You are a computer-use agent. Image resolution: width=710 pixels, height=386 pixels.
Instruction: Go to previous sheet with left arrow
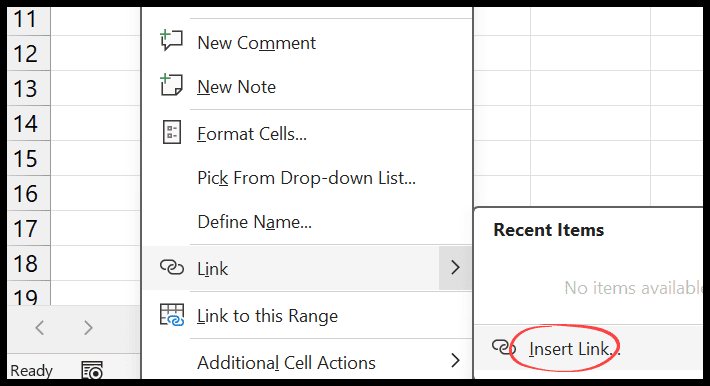(x=40, y=328)
